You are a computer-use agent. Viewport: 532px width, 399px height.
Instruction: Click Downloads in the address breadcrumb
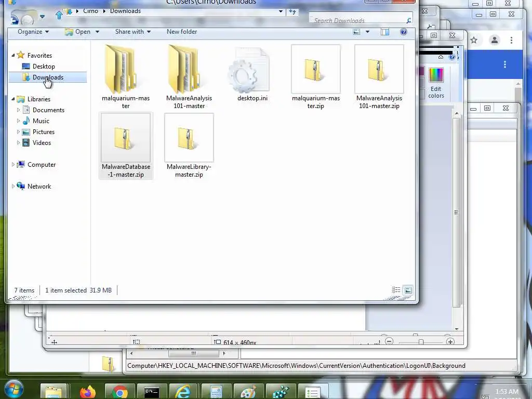pos(125,11)
